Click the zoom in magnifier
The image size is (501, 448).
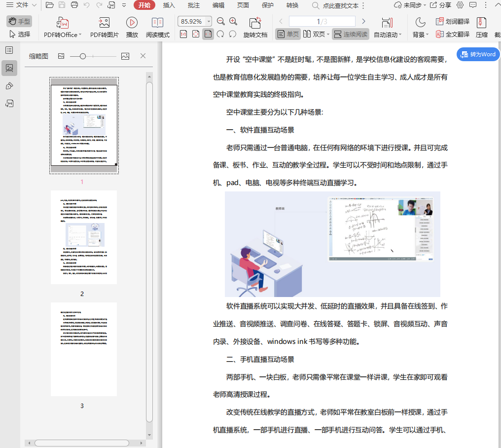click(234, 21)
